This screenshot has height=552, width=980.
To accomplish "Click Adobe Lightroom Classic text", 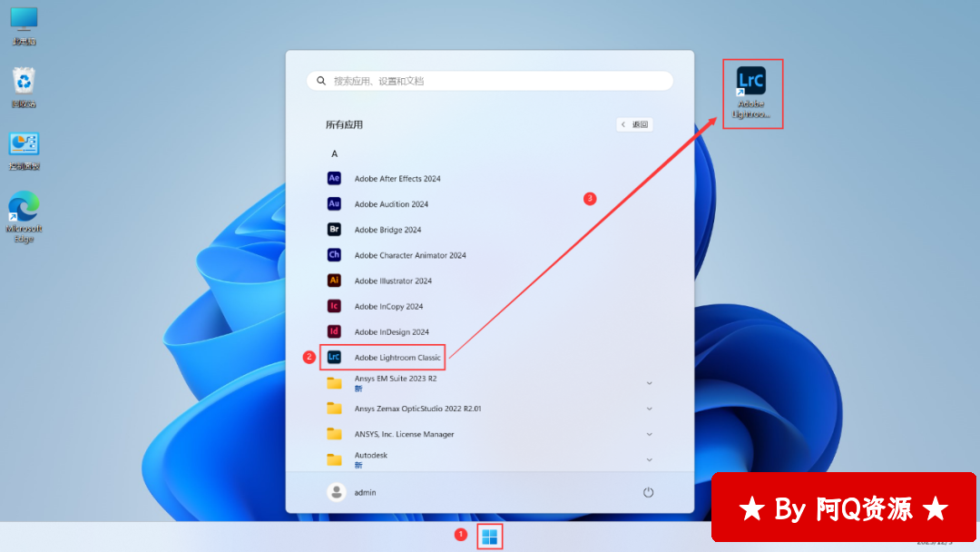I will pyautogui.click(x=397, y=358).
